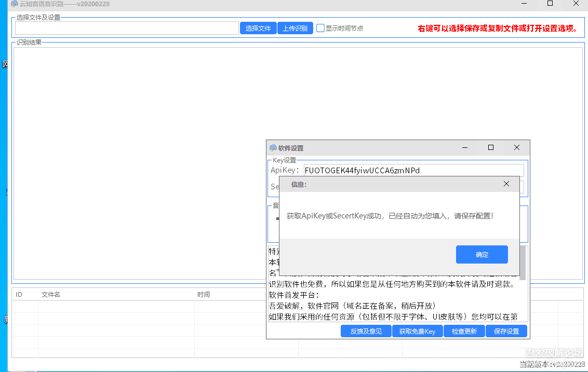
Task: Close the 软件设置 window
Action: (x=517, y=147)
